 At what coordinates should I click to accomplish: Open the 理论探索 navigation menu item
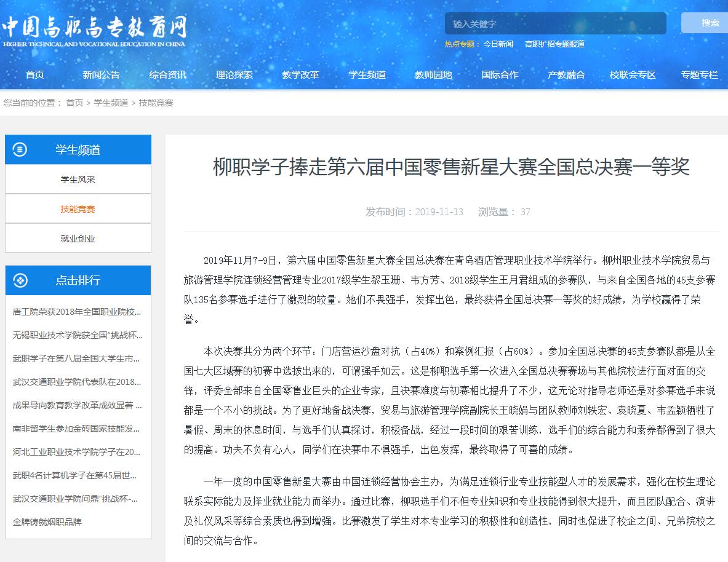(x=234, y=75)
